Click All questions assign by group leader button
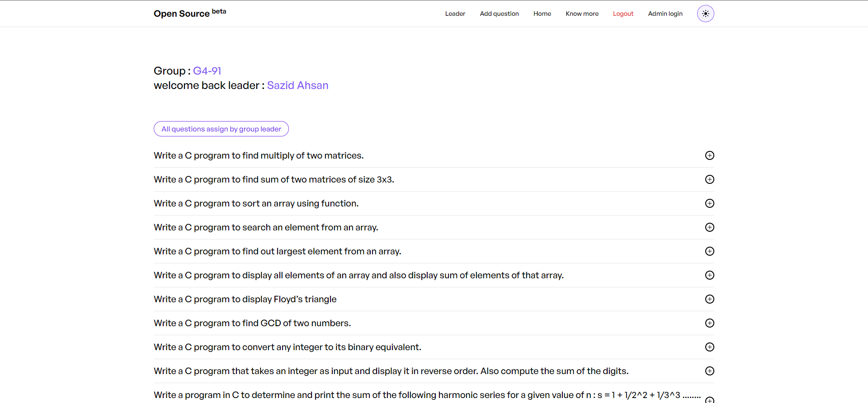 (221, 129)
